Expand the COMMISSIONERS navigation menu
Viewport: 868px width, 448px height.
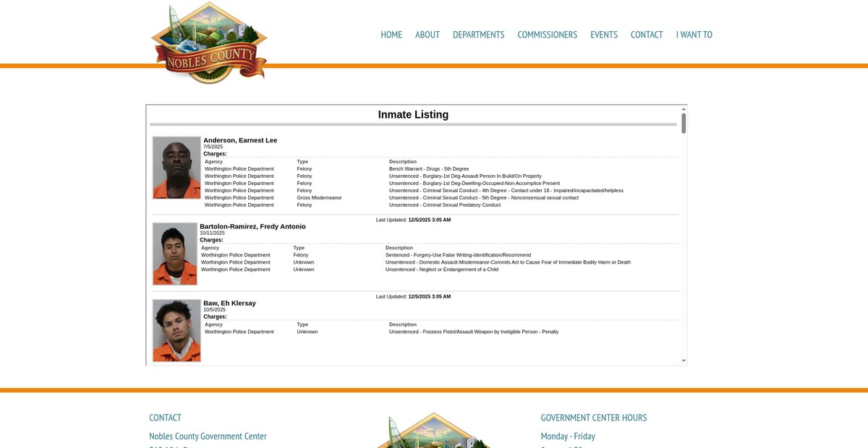tap(547, 35)
